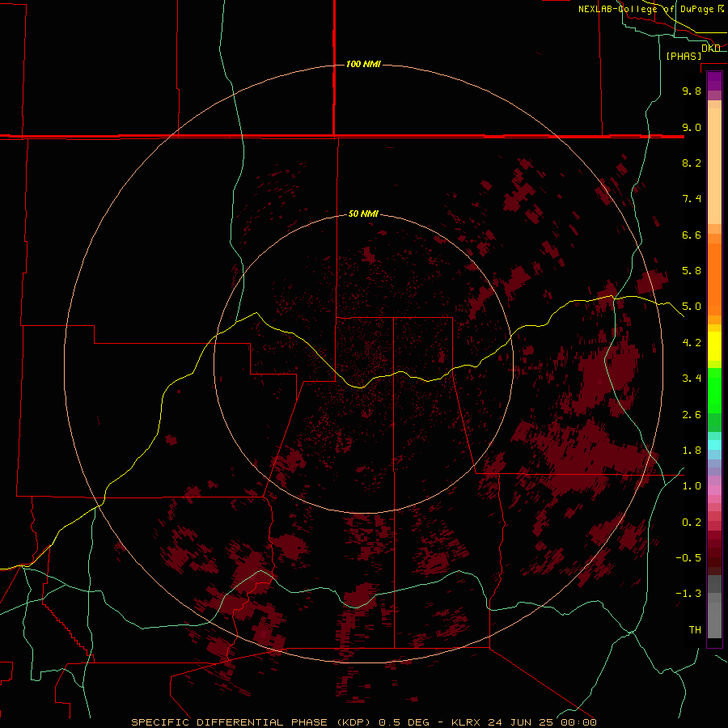This screenshot has width=728, height=728.
Task: Click the 1.8 value on color scale
Action: (692, 451)
